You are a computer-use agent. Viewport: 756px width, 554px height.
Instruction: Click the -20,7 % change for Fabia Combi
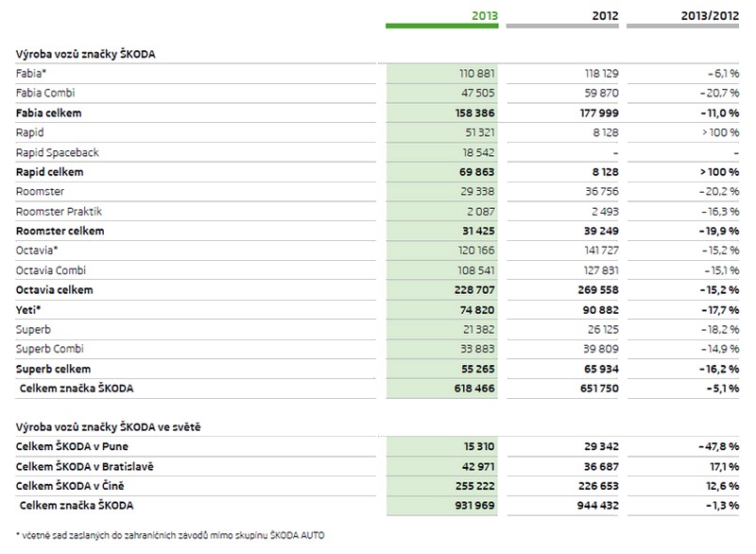(x=719, y=93)
